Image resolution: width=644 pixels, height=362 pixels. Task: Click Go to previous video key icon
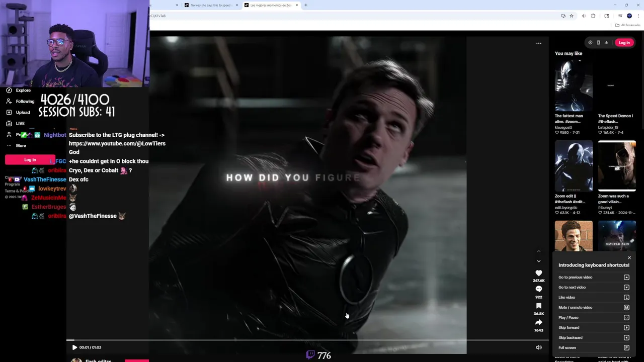[x=626, y=278]
